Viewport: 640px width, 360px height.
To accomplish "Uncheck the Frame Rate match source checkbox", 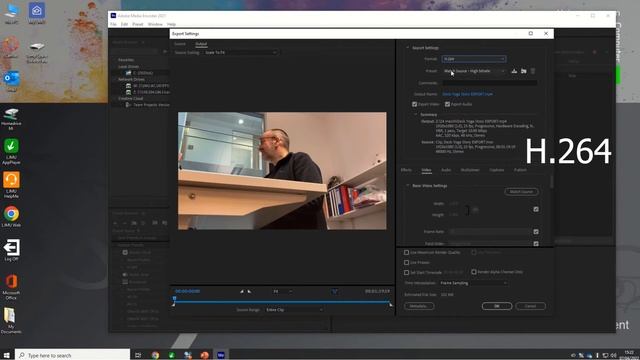I will [536, 232].
